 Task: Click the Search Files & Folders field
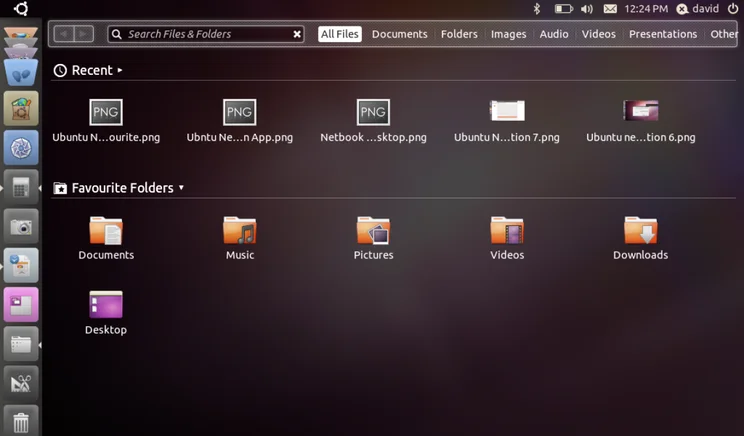[x=206, y=34]
